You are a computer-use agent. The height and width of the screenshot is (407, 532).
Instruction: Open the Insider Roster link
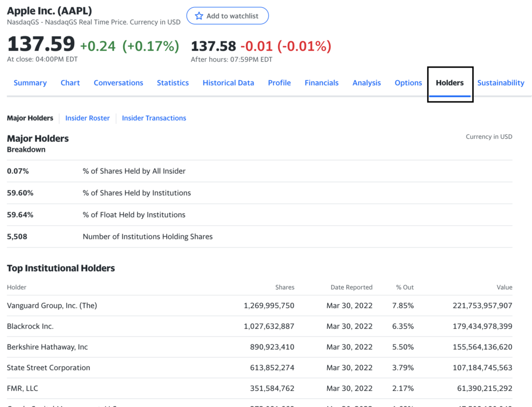pyautogui.click(x=87, y=118)
